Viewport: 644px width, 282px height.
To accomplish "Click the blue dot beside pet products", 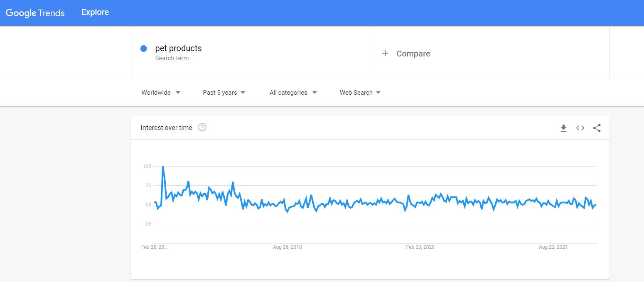I will pyautogui.click(x=144, y=49).
